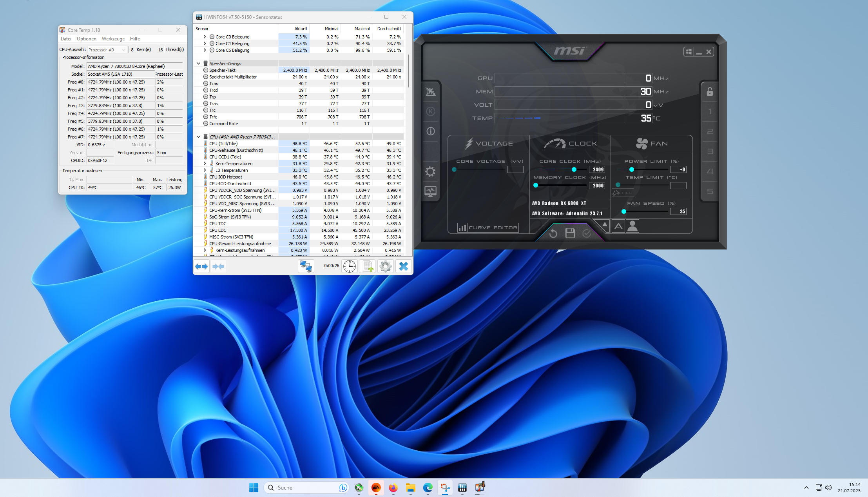Open the Curve Editor
The height and width of the screenshot is (497, 868).
click(x=488, y=228)
